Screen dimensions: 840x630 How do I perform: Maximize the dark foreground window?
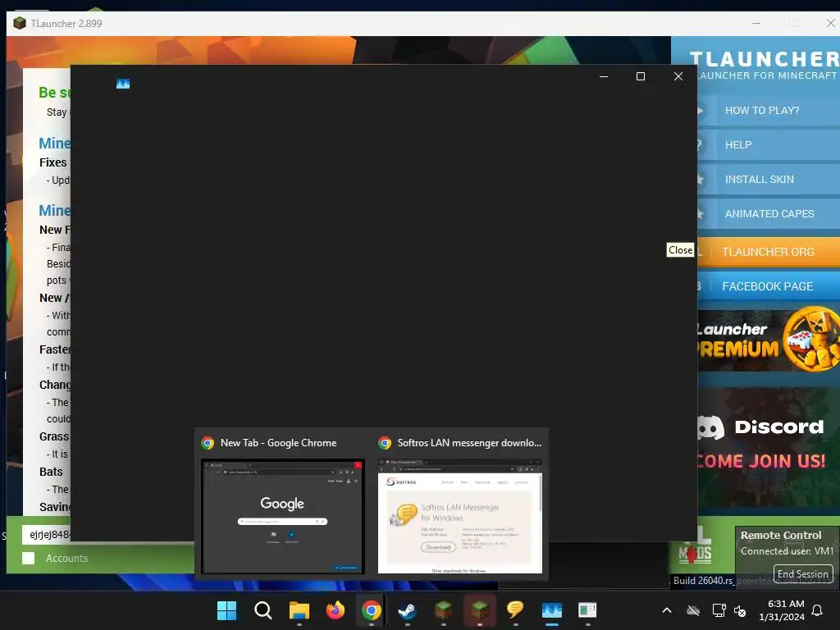coord(640,76)
